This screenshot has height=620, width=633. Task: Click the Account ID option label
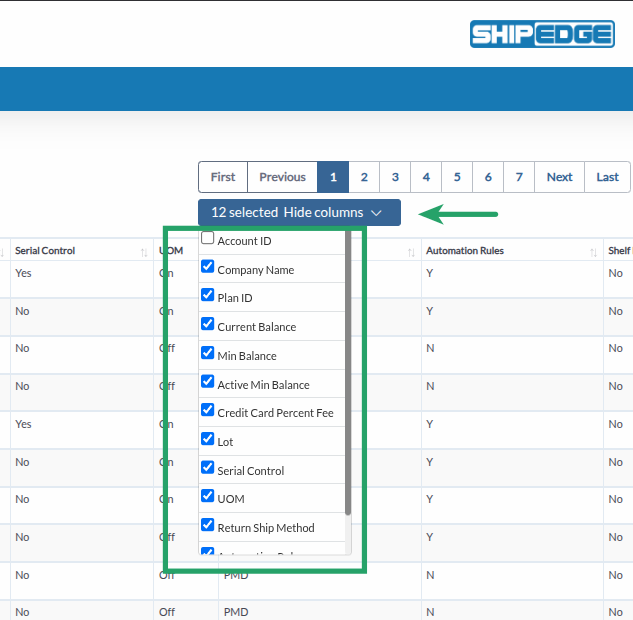[244, 241]
